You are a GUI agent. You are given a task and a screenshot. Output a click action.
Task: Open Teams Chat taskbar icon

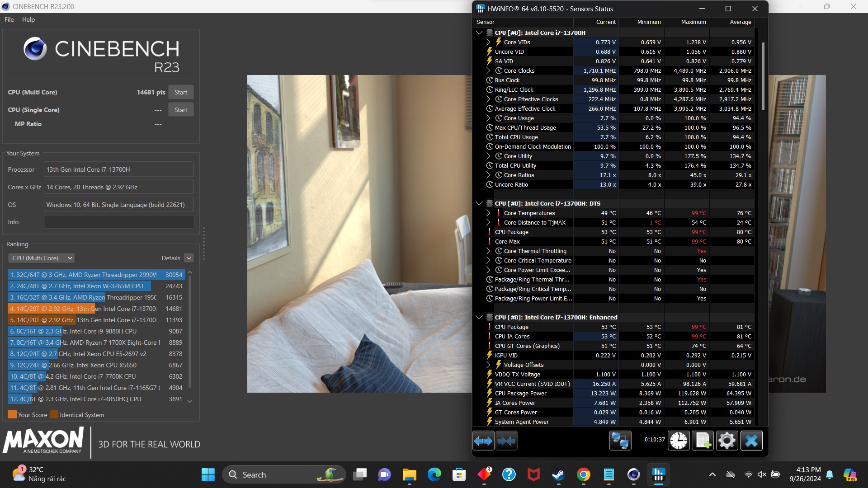(385, 474)
